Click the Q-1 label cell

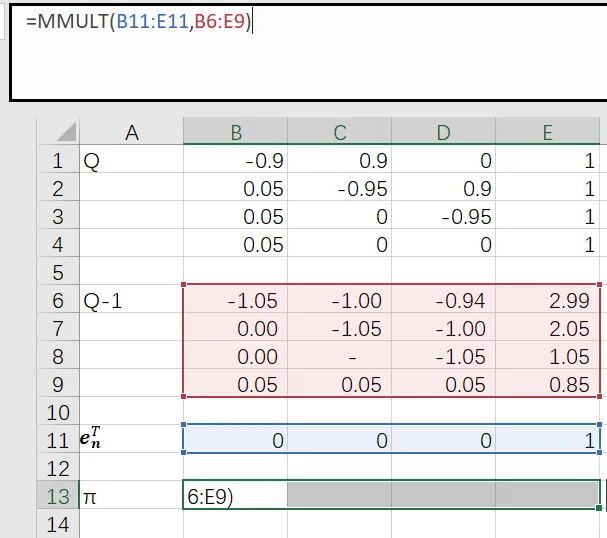[131, 300]
